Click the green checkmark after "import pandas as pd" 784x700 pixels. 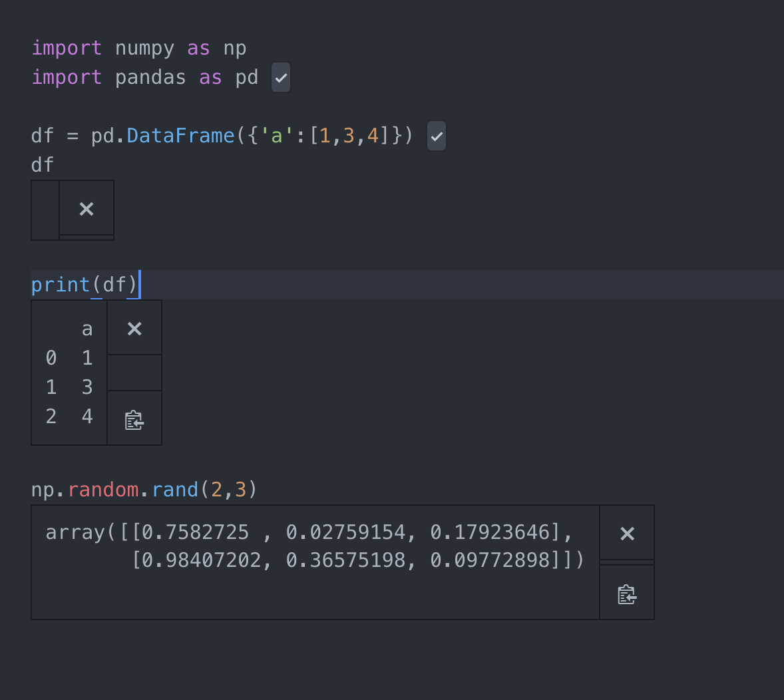click(x=280, y=77)
